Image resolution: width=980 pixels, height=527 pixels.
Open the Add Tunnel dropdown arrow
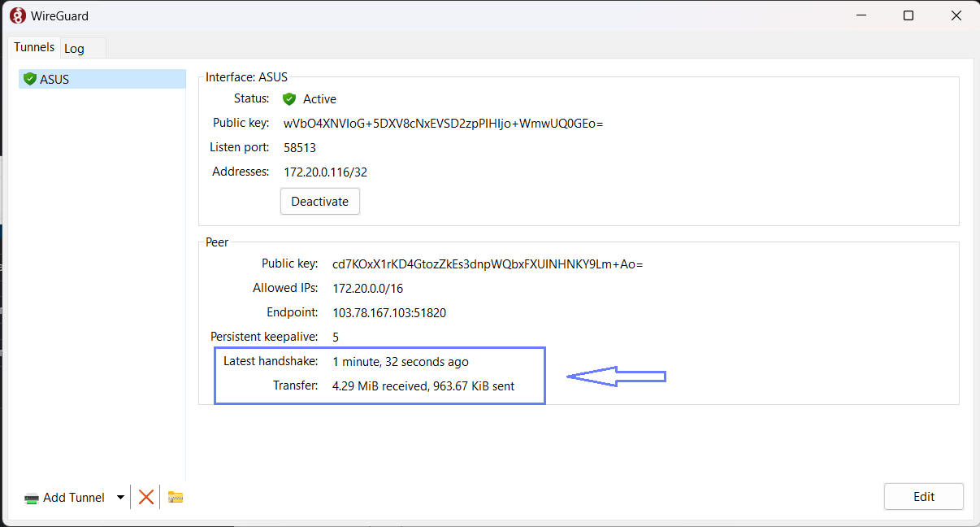point(120,498)
